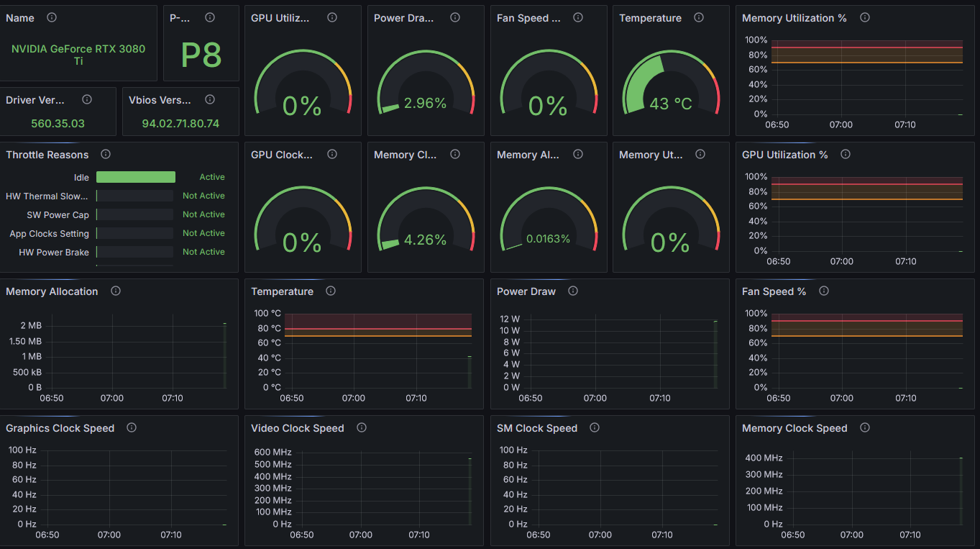Click the SM Clock Speed panel title
This screenshot has width=980, height=549.
[x=536, y=427]
